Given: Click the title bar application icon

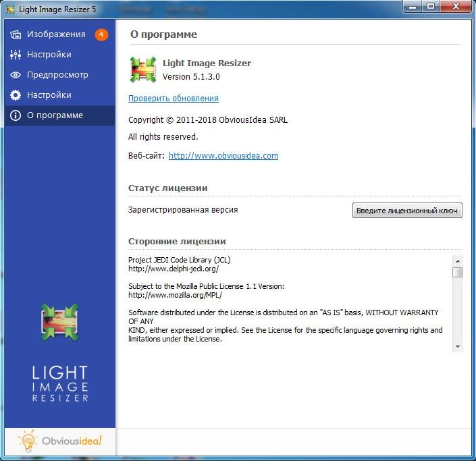Looking at the screenshot, I should tap(10, 9).
